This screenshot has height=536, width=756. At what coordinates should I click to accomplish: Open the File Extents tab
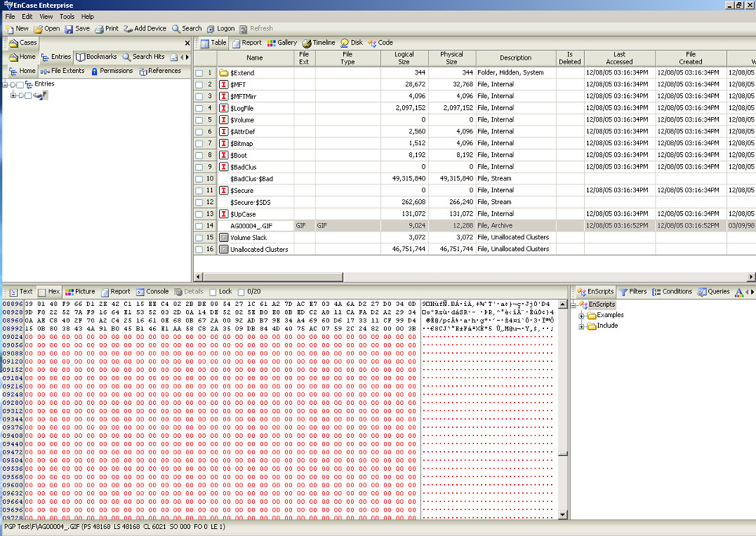(x=62, y=71)
